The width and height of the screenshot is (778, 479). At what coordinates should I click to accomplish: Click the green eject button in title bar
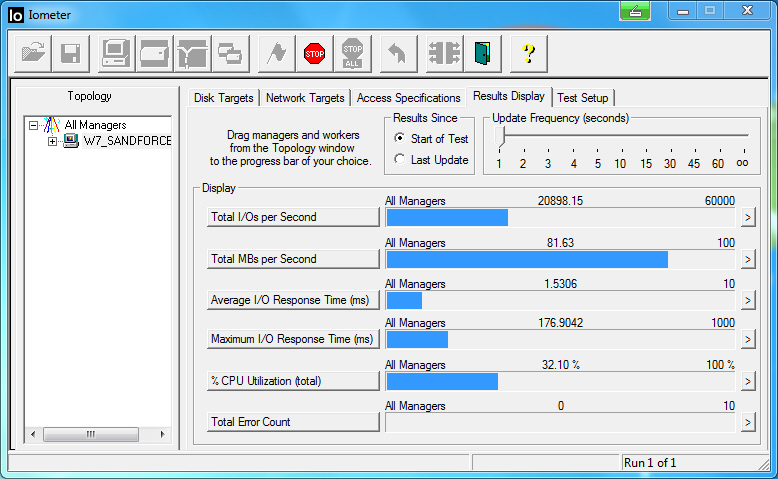coord(635,11)
